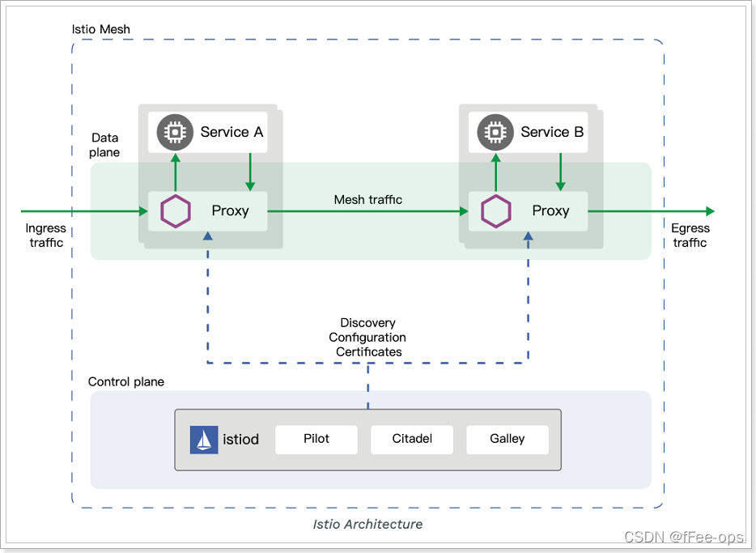This screenshot has height=553, width=756.
Task: Click the Service A label
Action: coord(232,132)
